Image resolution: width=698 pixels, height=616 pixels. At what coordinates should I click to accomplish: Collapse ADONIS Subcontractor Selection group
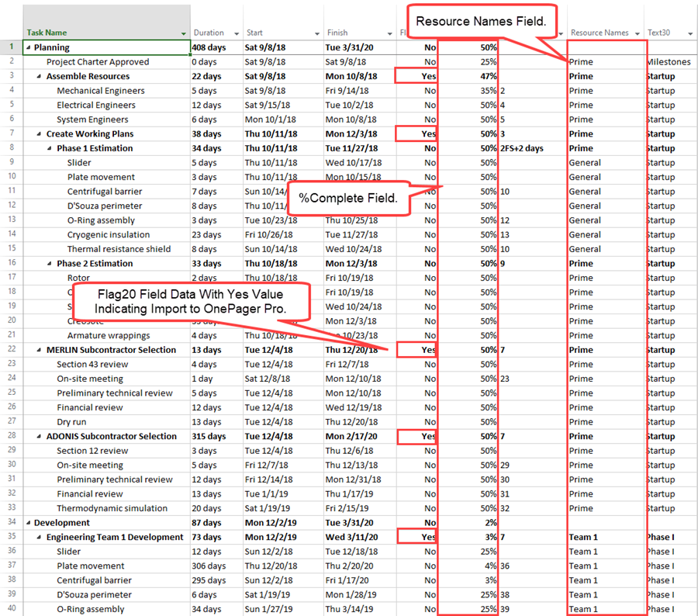tap(40, 436)
